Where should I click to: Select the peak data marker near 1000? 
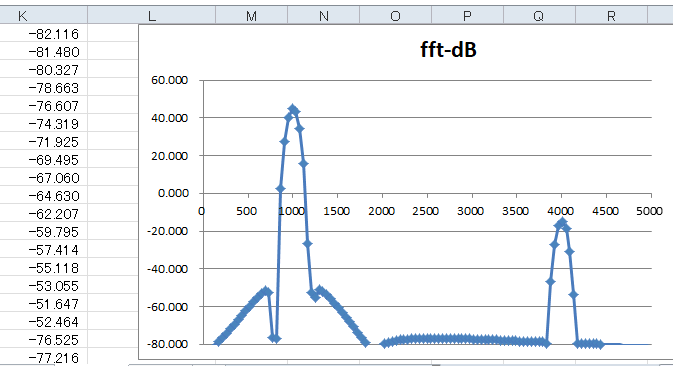pyautogui.click(x=293, y=109)
